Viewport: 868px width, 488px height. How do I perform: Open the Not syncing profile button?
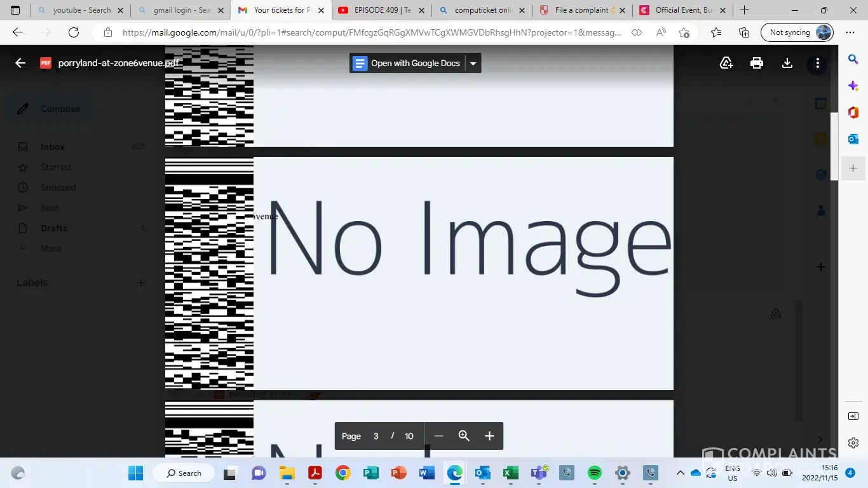click(797, 32)
